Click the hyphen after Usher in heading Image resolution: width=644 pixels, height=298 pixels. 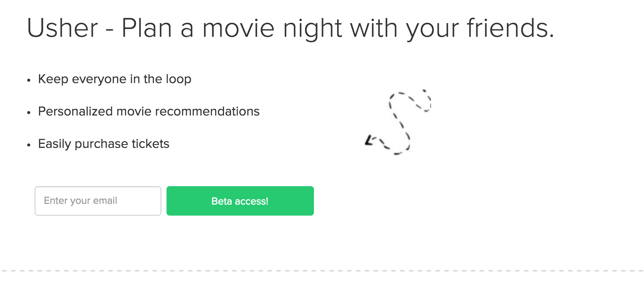pyautogui.click(x=109, y=29)
